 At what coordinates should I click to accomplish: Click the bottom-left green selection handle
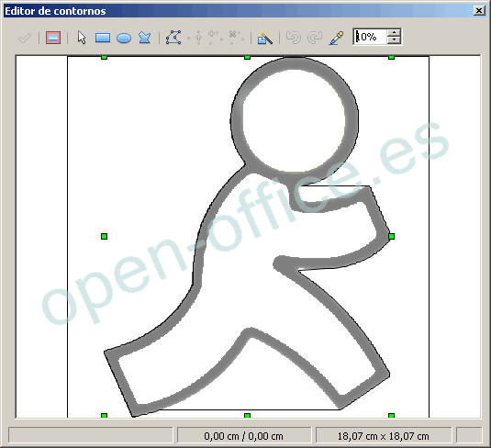pos(105,416)
